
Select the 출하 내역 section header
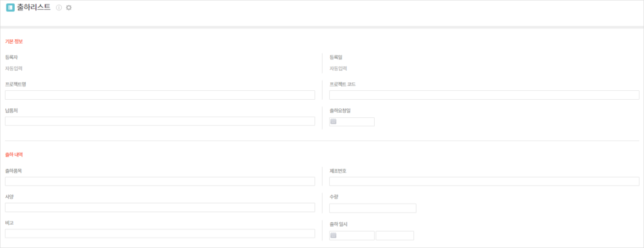click(x=14, y=155)
